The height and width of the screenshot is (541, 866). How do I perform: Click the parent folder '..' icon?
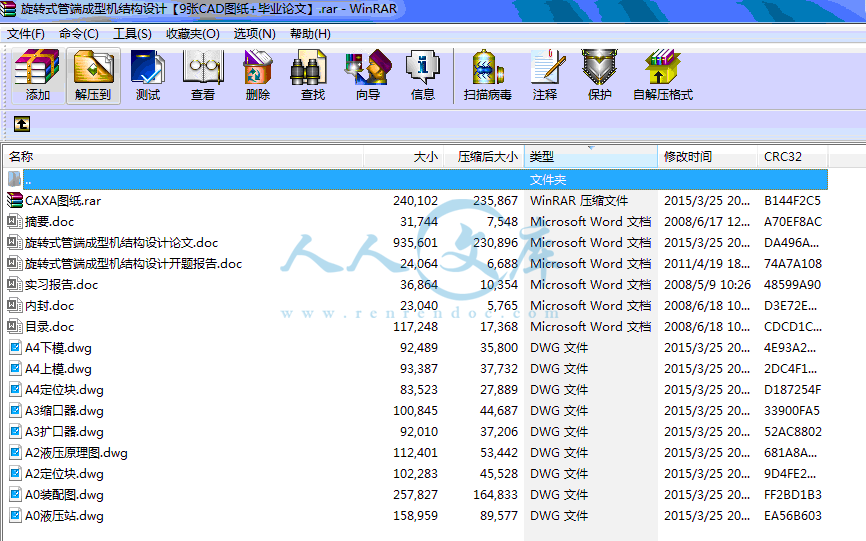click(15, 179)
